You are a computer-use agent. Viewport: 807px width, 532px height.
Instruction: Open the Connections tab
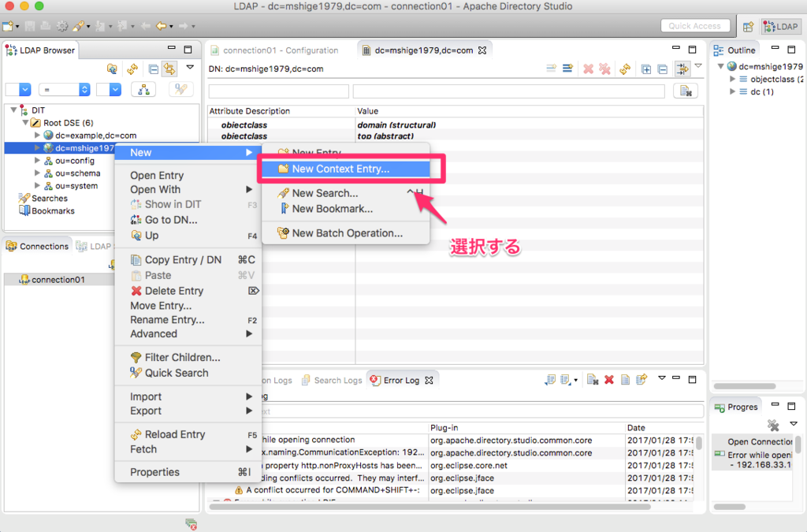(37, 246)
